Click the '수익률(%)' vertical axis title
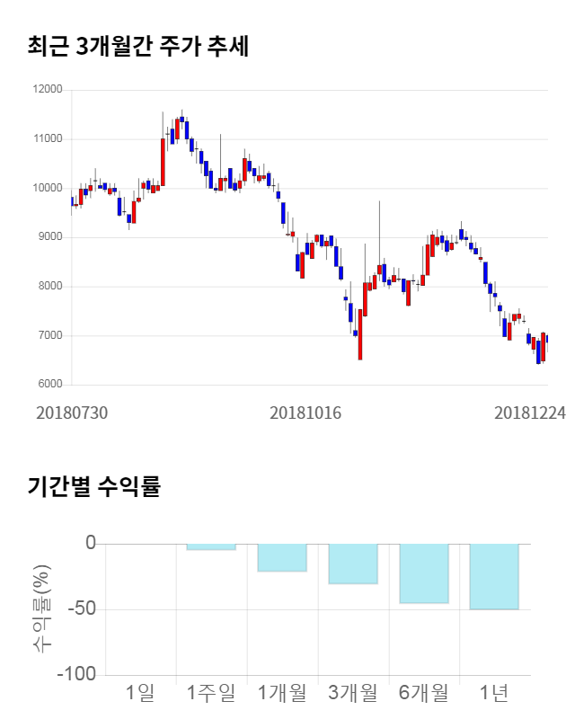 tap(43, 608)
